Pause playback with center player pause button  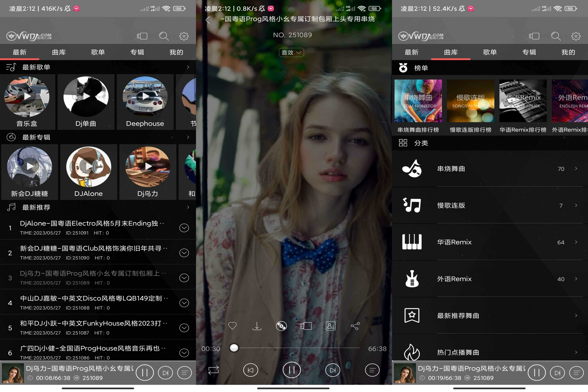[291, 370]
